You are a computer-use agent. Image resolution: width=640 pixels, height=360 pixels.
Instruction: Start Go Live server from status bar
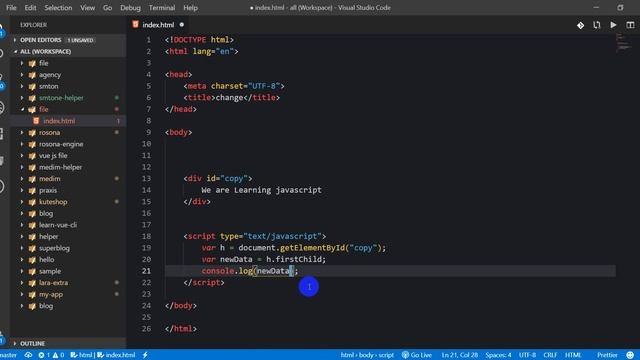click(417, 355)
